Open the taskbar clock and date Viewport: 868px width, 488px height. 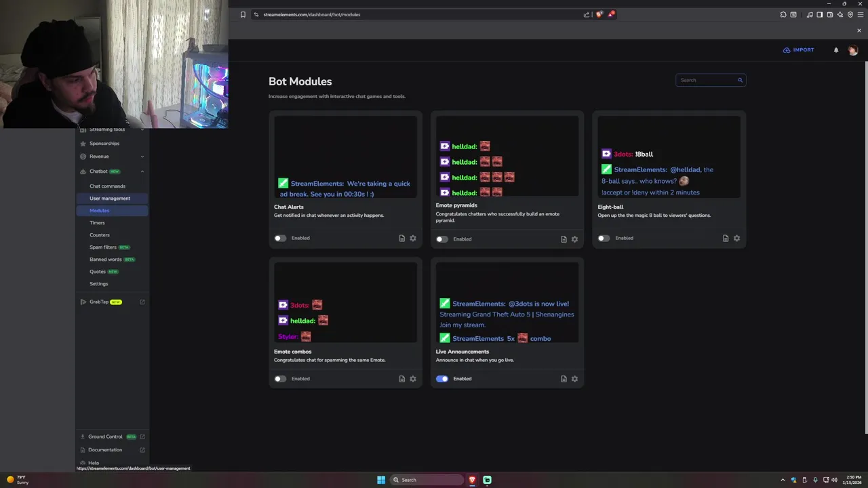852,480
